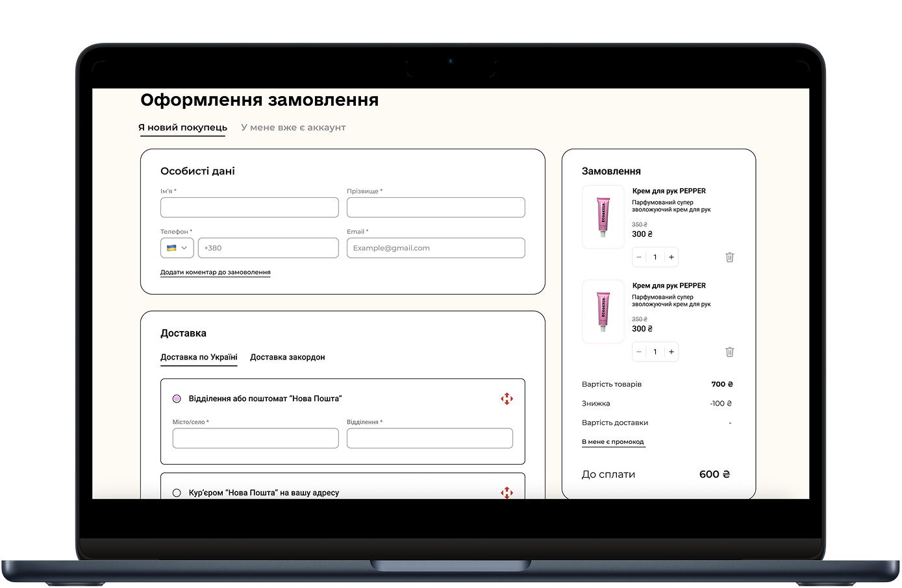The height and width of the screenshot is (588, 902).
Task: Click the red move icon beside the courier delivery option
Action: point(507,493)
